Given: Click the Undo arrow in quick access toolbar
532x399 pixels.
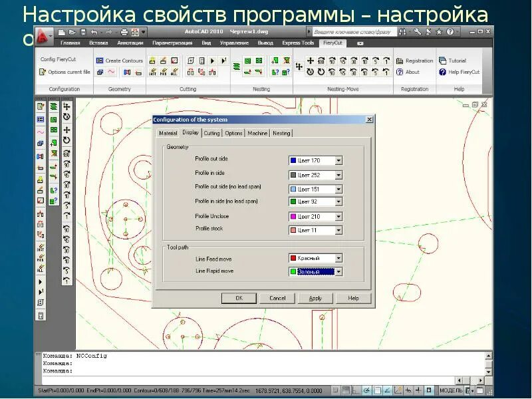Looking at the screenshot, I should point(94,32).
